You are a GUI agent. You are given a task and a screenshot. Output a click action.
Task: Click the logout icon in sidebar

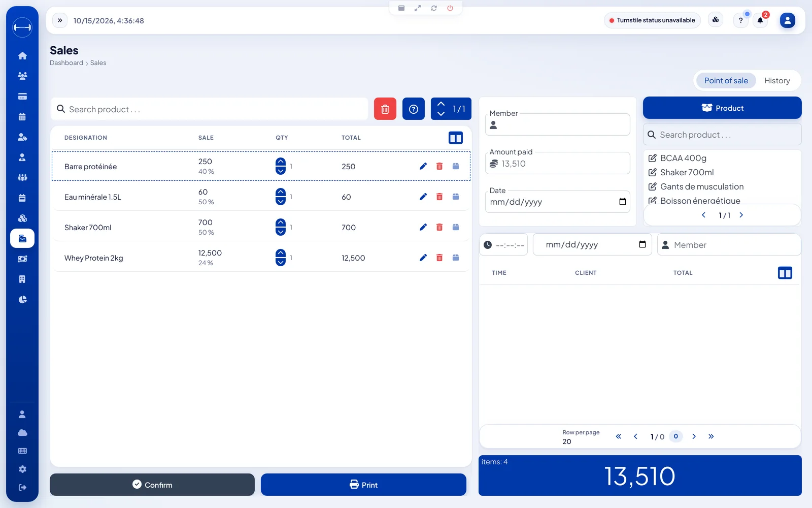tap(22, 488)
